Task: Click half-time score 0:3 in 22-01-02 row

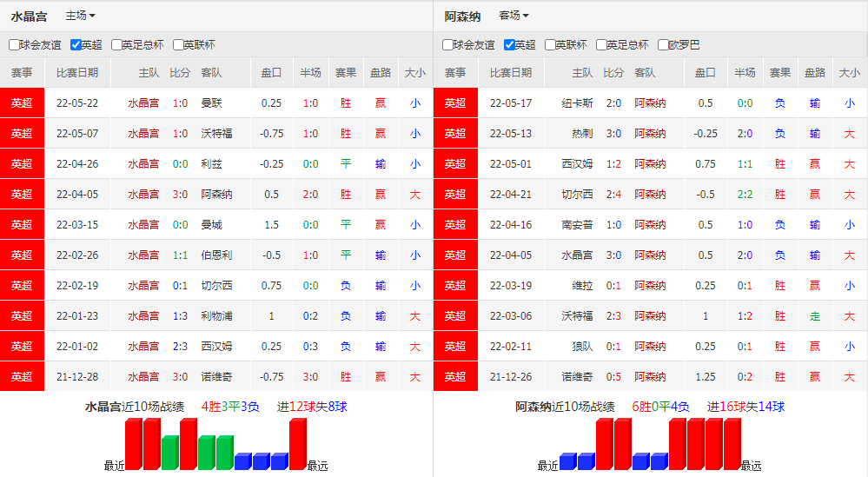Action: 310,347
